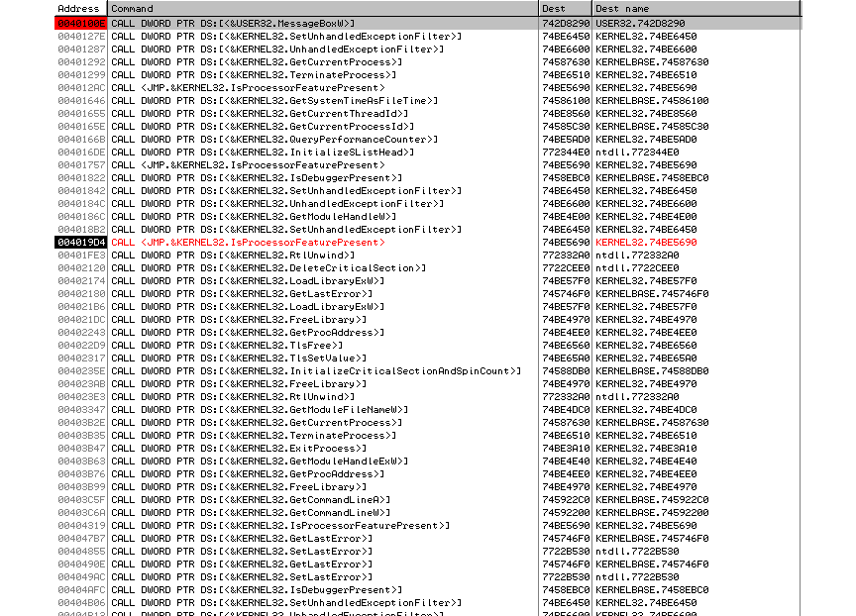Select the GetModuleHandleW call at 0040186C

tap(427, 217)
